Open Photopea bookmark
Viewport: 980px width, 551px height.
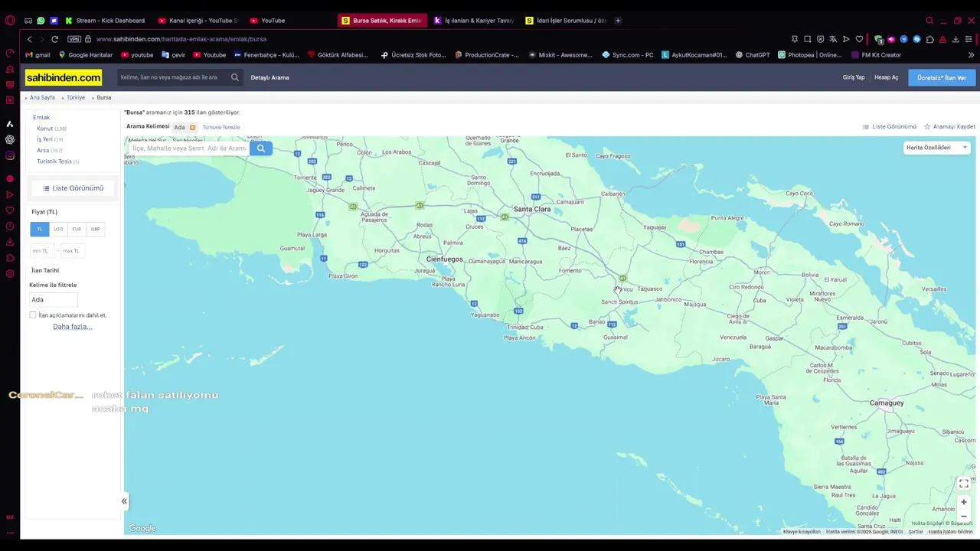coord(809,55)
